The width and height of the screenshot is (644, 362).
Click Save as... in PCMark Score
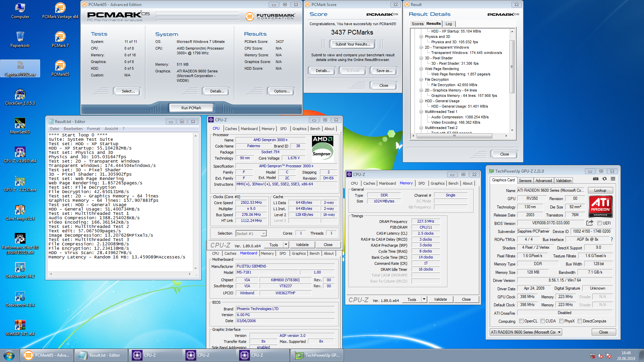click(x=384, y=71)
